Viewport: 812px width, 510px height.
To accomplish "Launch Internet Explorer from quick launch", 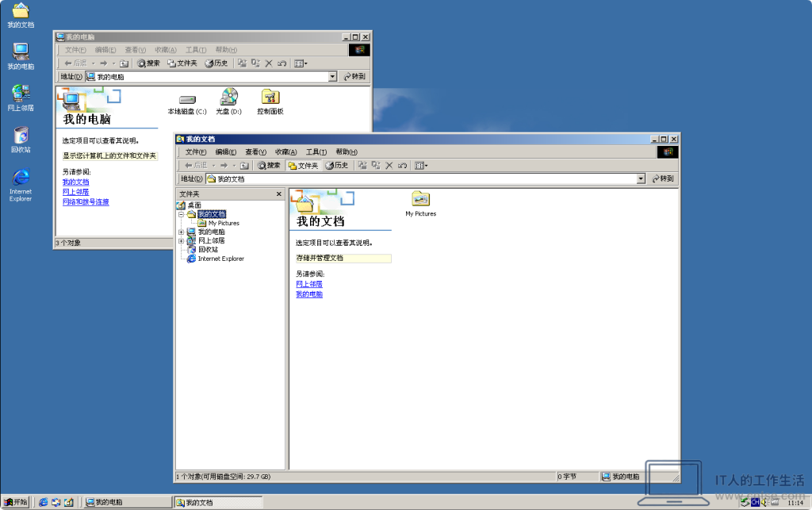I will pos(43,502).
